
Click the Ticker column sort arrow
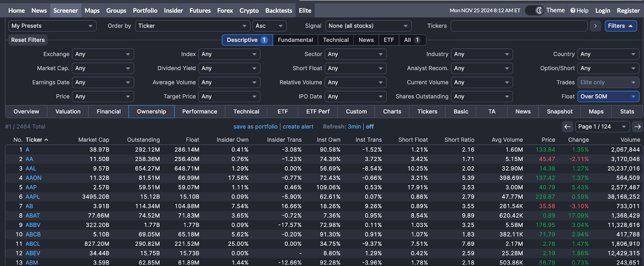[x=46, y=140]
